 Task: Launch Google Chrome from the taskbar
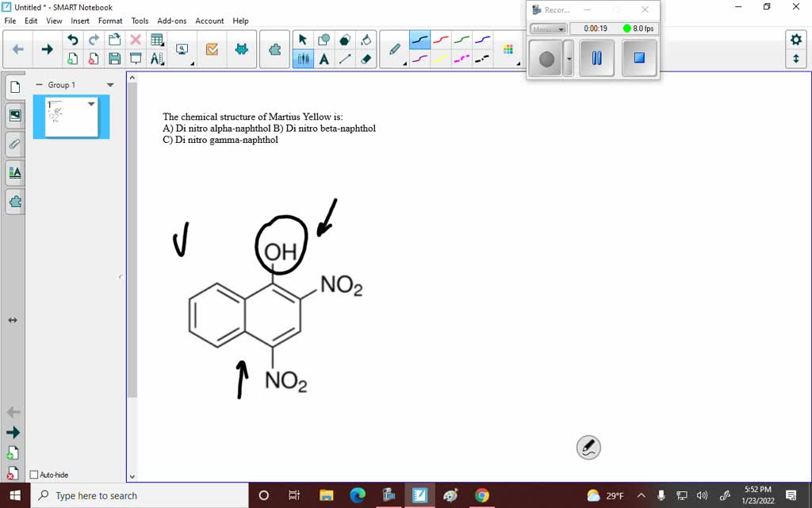482,495
